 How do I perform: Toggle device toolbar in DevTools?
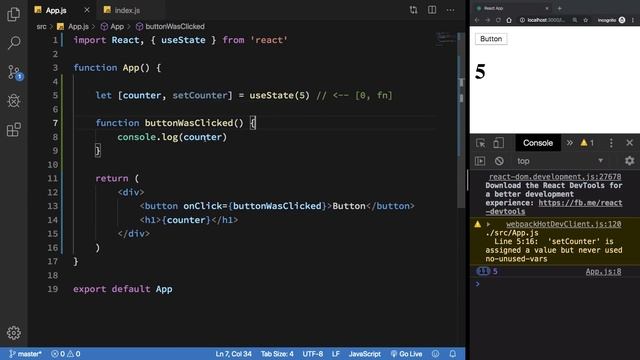(x=498, y=143)
